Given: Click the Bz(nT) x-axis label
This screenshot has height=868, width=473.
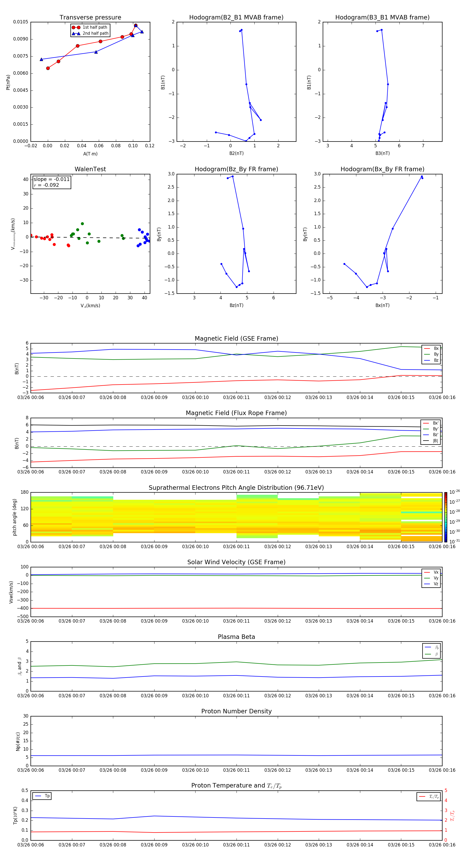Looking at the screenshot, I should [x=236, y=305].
